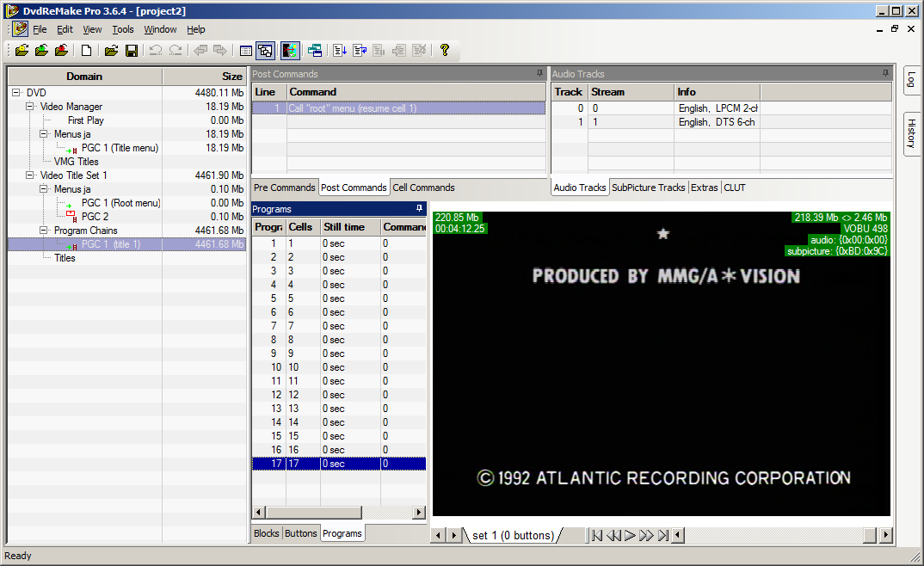The width and height of the screenshot is (924, 566).
Task: Select PGC 1 (Title menu) in tree
Action: tap(120, 148)
